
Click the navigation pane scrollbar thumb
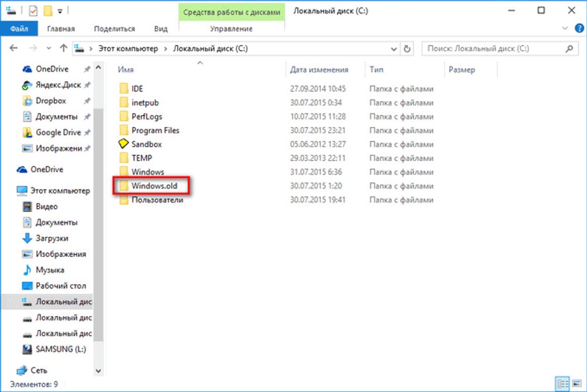click(x=98, y=225)
